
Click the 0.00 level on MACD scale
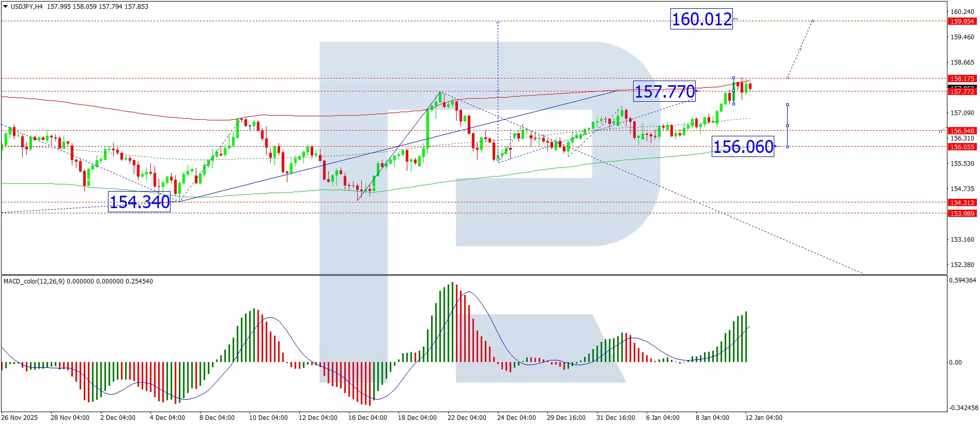(x=955, y=363)
